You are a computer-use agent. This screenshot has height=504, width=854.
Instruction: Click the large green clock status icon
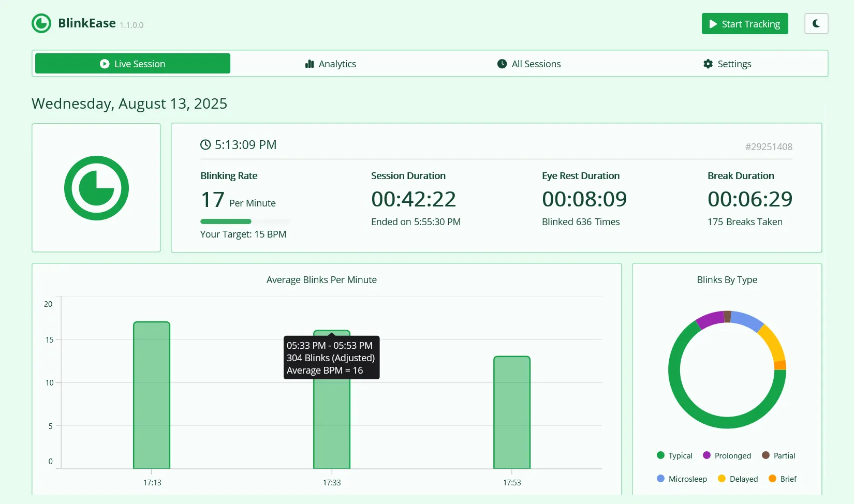(96, 188)
